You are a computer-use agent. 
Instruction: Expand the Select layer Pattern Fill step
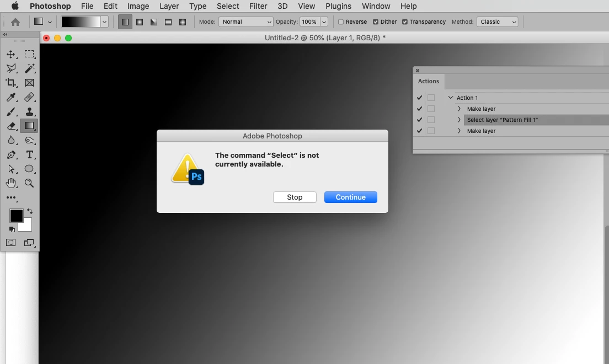[x=459, y=120]
